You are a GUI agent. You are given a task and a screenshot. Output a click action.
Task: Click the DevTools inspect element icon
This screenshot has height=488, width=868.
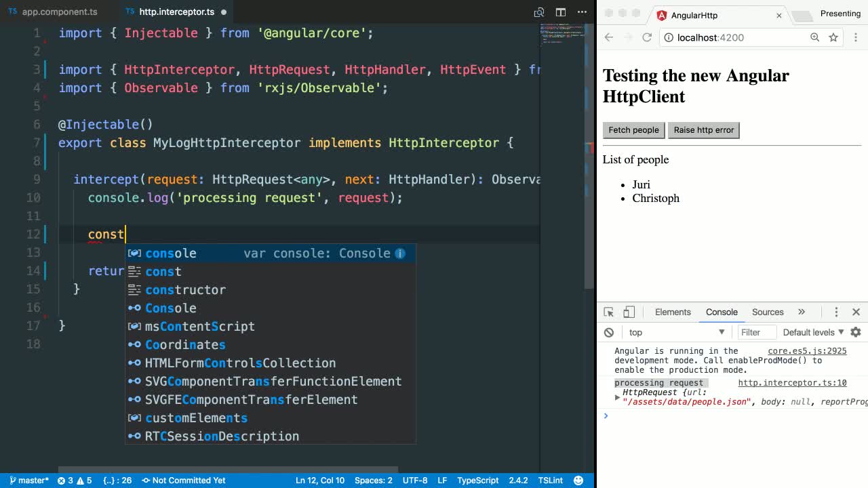pos(608,312)
